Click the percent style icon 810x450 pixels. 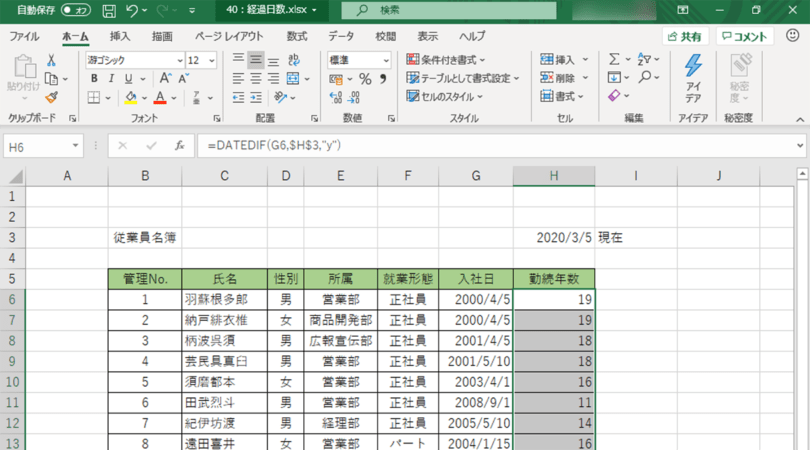(365, 79)
